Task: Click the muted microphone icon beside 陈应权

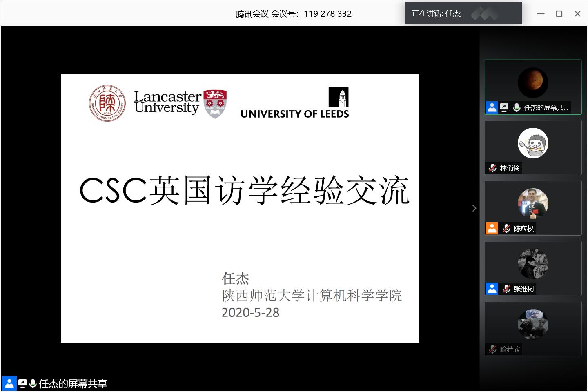Action: point(506,228)
